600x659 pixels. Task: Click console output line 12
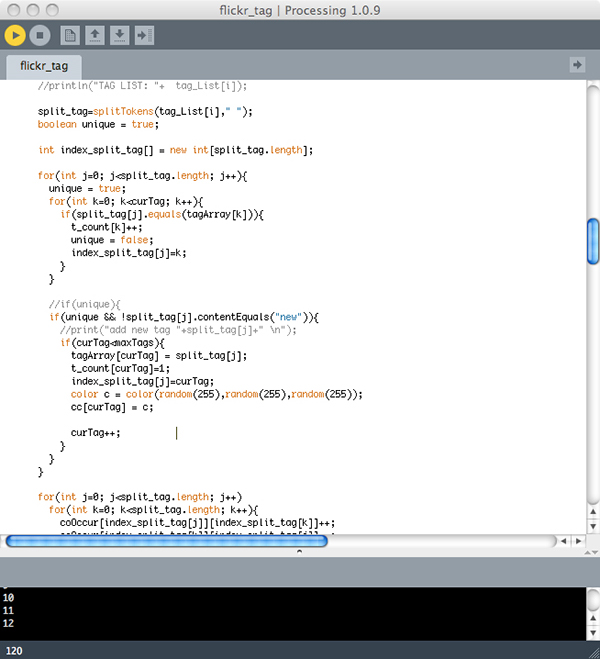8,623
